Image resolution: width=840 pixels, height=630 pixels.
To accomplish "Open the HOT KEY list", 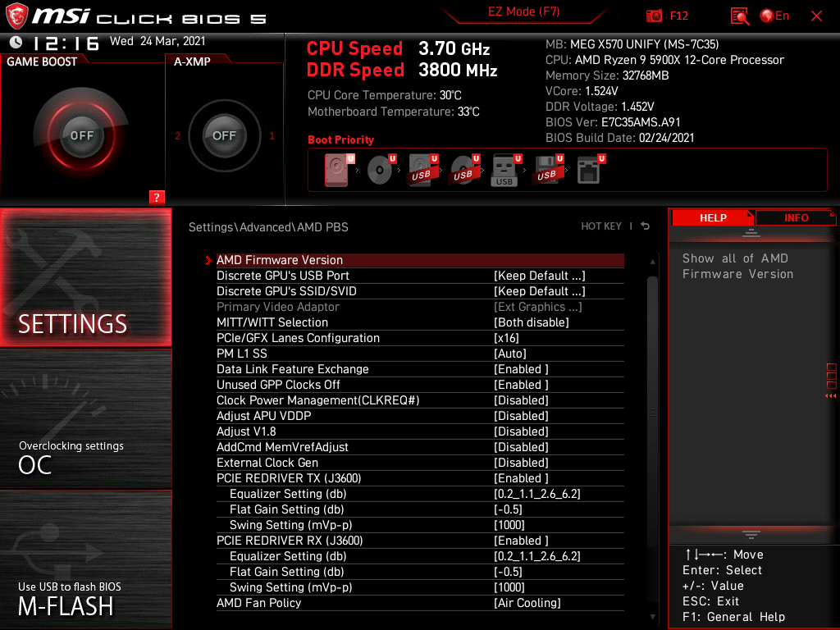I will tap(601, 226).
